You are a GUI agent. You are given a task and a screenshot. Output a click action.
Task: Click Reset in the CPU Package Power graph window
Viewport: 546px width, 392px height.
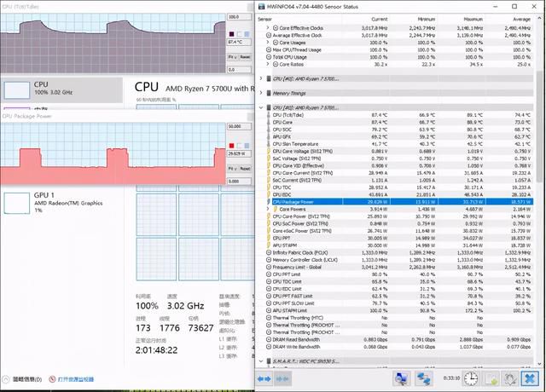coord(245,169)
